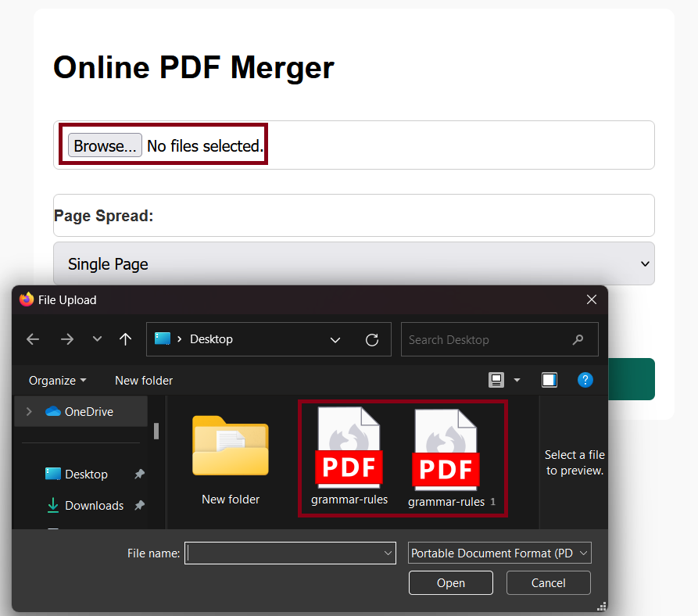Click the back navigation arrow in File Upload dialog
The width and height of the screenshot is (698, 616).
[x=32, y=338]
